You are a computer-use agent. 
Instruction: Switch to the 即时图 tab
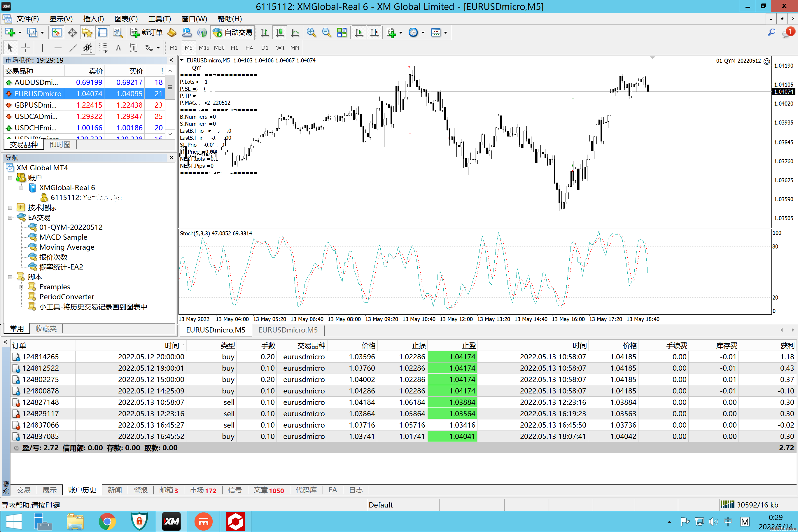[60, 145]
